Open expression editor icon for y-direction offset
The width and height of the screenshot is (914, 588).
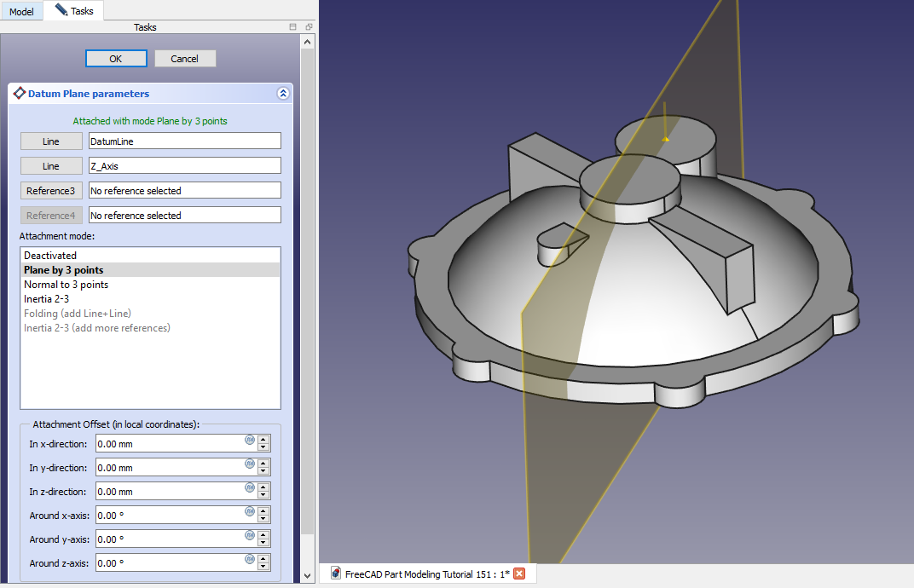250,464
